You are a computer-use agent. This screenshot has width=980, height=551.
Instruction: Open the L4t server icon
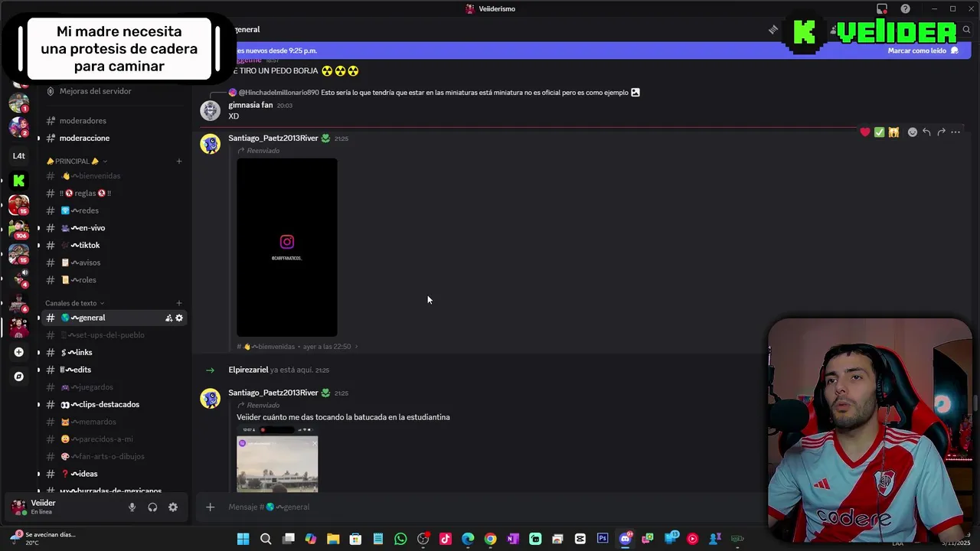click(19, 155)
